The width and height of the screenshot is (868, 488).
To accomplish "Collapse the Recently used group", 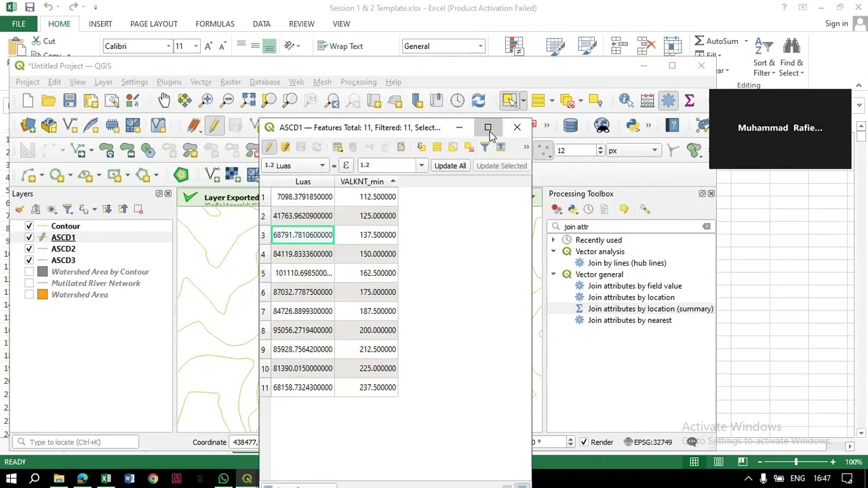I will (553, 240).
